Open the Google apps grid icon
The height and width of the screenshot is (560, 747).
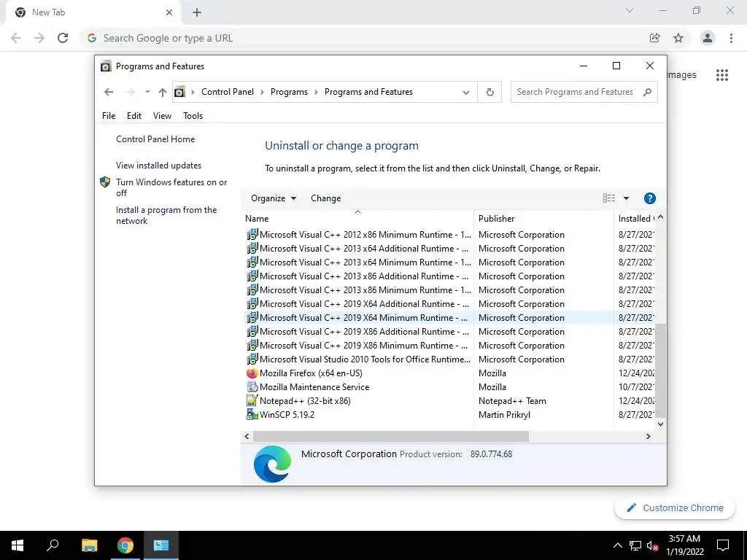point(722,75)
